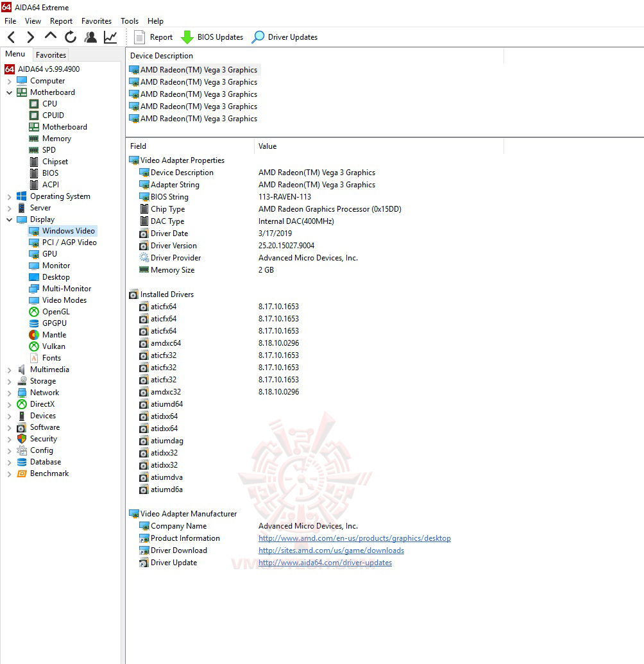The width and height of the screenshot is (644, 664).
Task: Select the CPU item icon
Action: tap(34, 104)
